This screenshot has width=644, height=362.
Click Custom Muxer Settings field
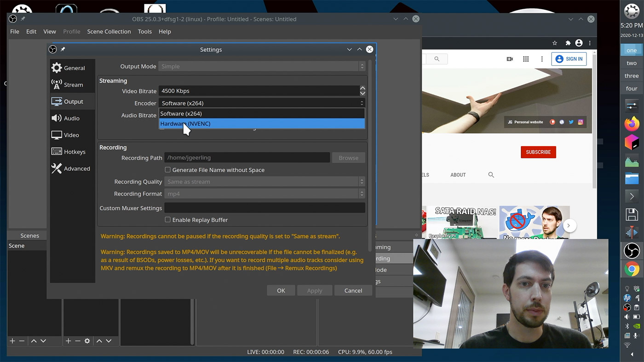[x=264, y=208]
